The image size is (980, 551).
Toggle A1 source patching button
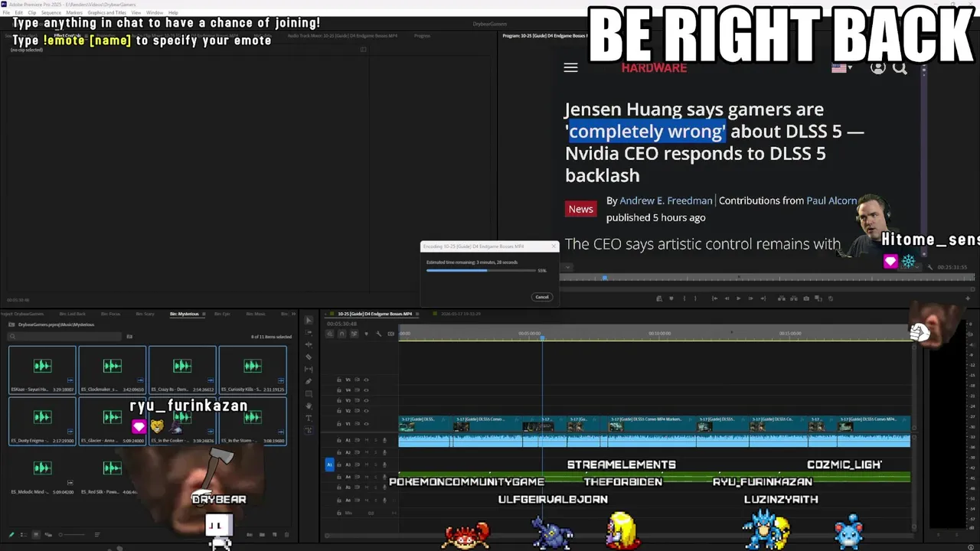click(329, 465)
